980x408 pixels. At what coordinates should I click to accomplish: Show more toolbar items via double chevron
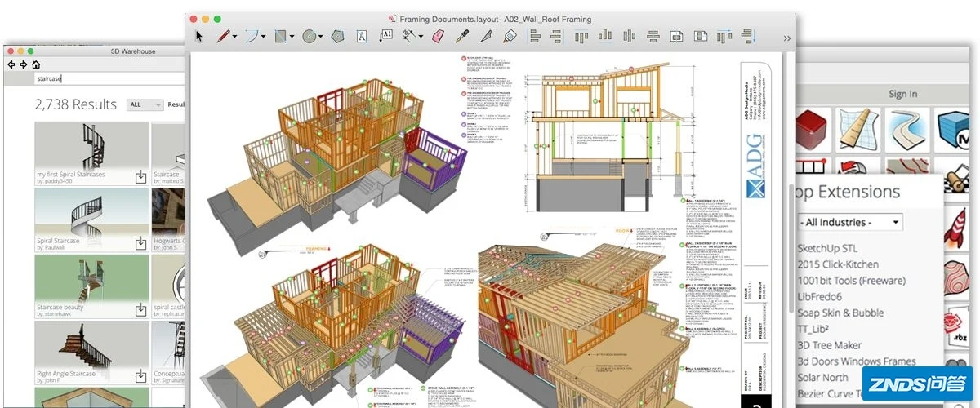click(x=787, y=38)
